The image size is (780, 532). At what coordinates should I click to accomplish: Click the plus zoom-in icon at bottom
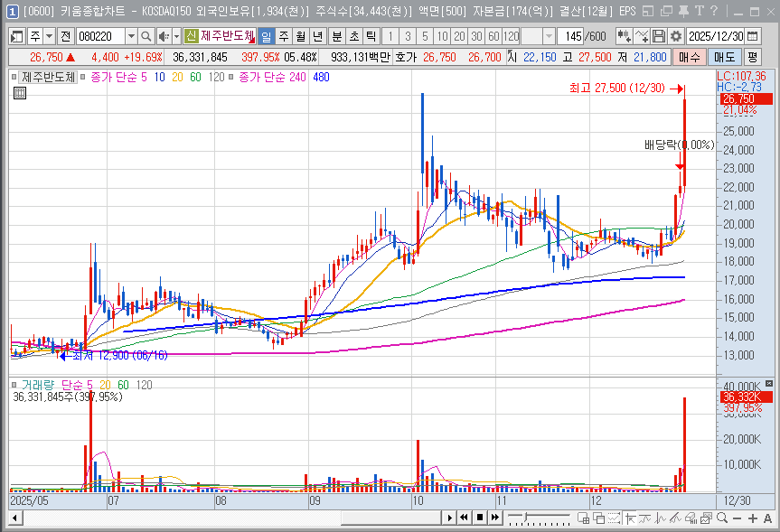point(753,518)
